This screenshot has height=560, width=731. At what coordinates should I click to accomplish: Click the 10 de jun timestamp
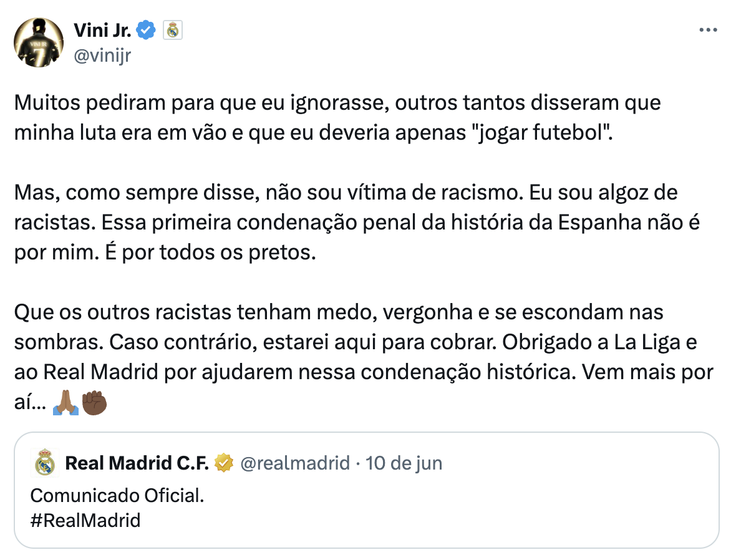click(x=404, y=463)
